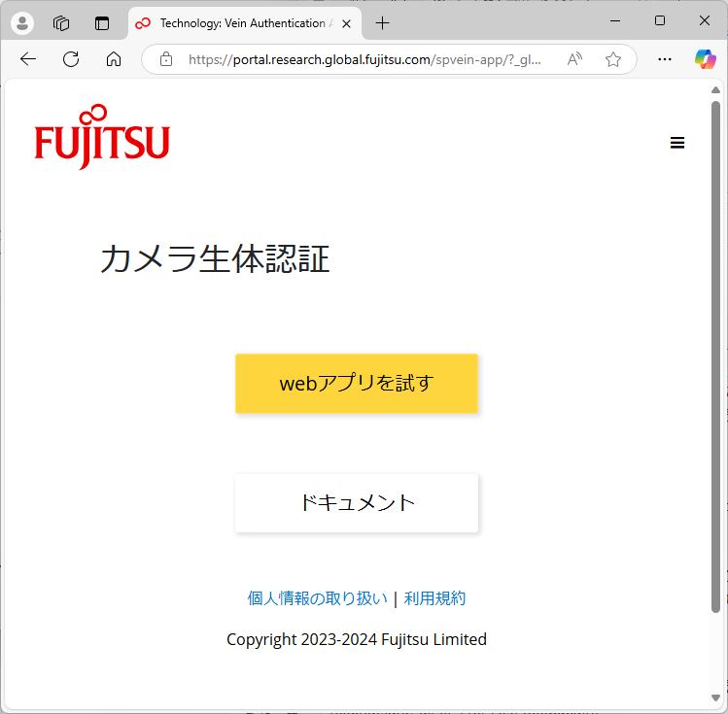Image resolution: width=728 pixels, height=714 pixels.
Task: Click the scrollbar up arrow
Action: click(715, 90)
